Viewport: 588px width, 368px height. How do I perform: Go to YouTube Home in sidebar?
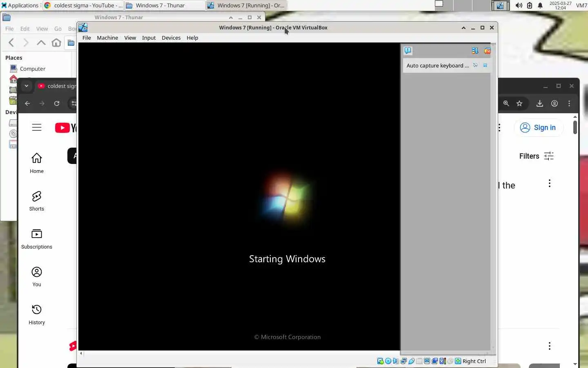click(37, 163)
